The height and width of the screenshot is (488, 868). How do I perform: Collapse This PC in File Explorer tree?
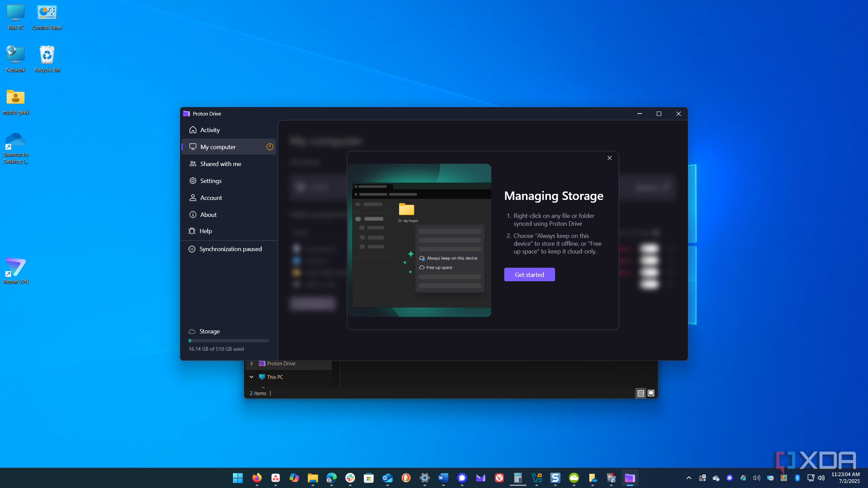(x=252, y=377)
